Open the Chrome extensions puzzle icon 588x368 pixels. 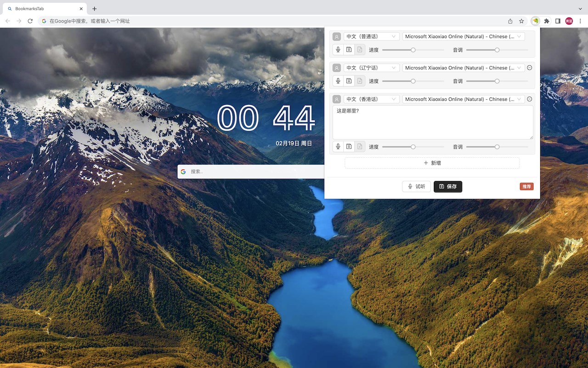[x=547, y=21]
